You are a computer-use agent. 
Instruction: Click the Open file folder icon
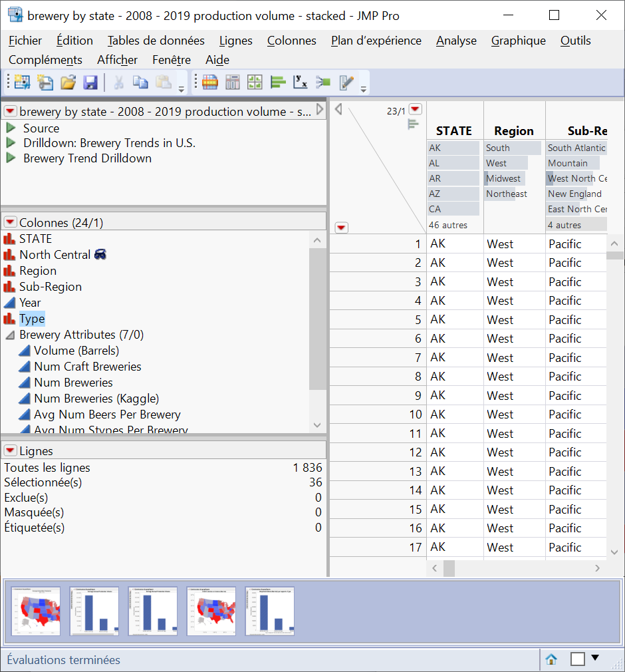click(68, 83)
